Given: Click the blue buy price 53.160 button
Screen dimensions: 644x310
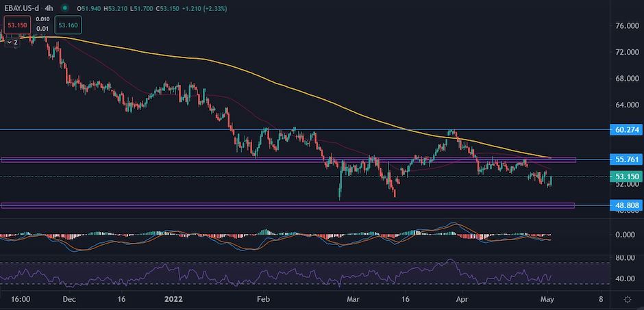Looking at the screenshot, I should (69, 25).
